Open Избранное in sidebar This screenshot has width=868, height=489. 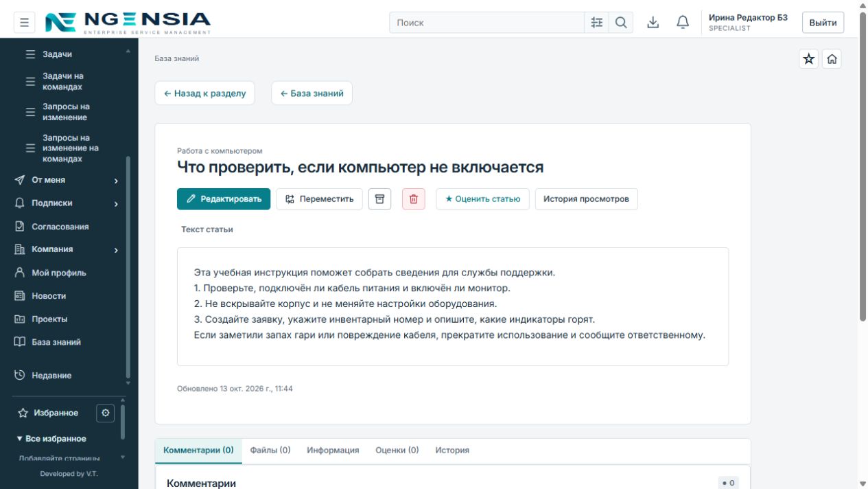coord(56,413)
